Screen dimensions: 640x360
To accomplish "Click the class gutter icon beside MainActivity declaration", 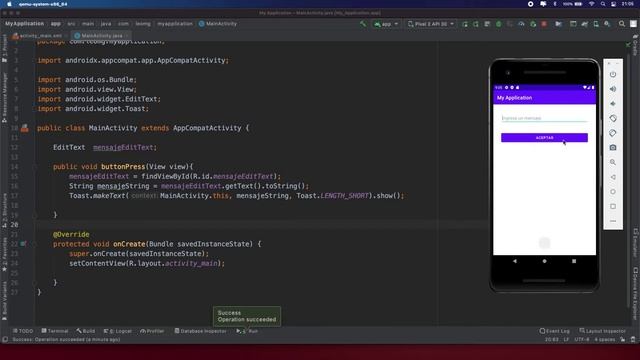I will click(x=25, y=128).
